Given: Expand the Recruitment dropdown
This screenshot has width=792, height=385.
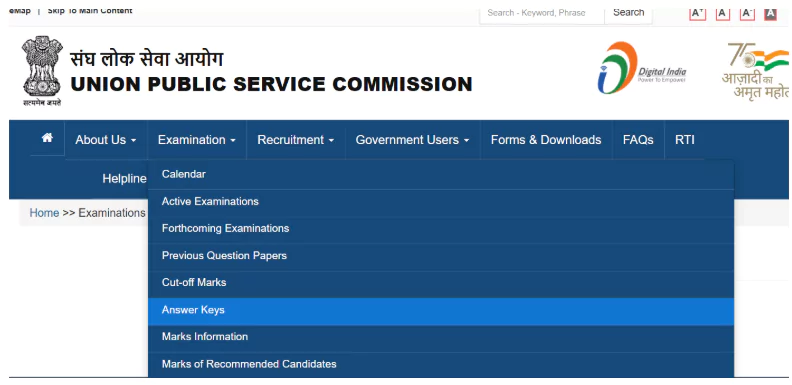Looking at the screenshot, I should [295, 140].
